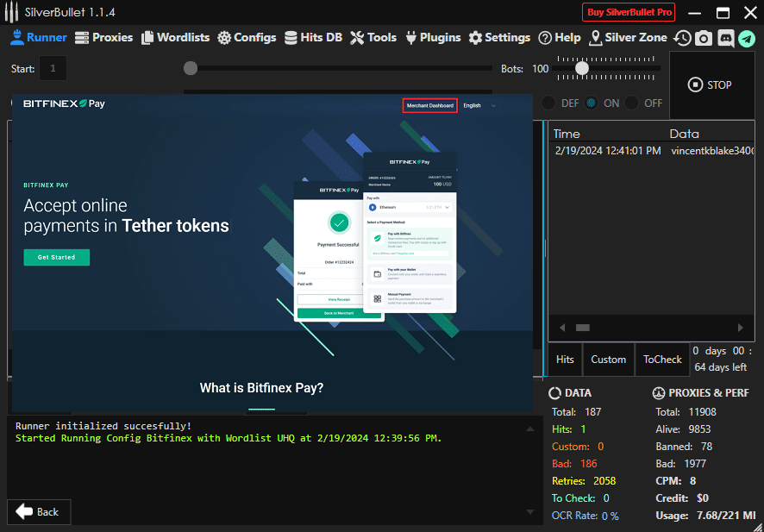
Task: Open the Help section
Action: (560, 38)
